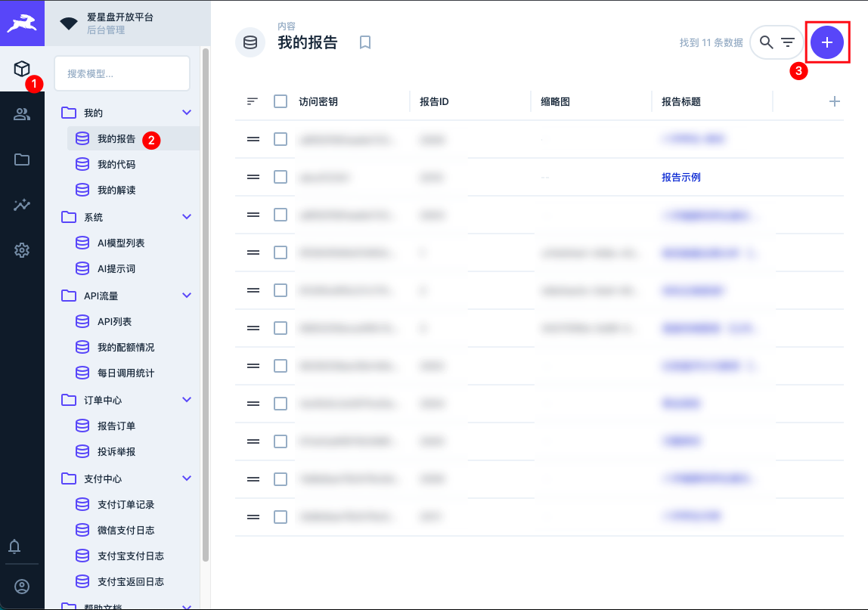Toggle the select-all checkbox in table header
The height and width of the screenshot is (610, 868).
pos(281,101)
